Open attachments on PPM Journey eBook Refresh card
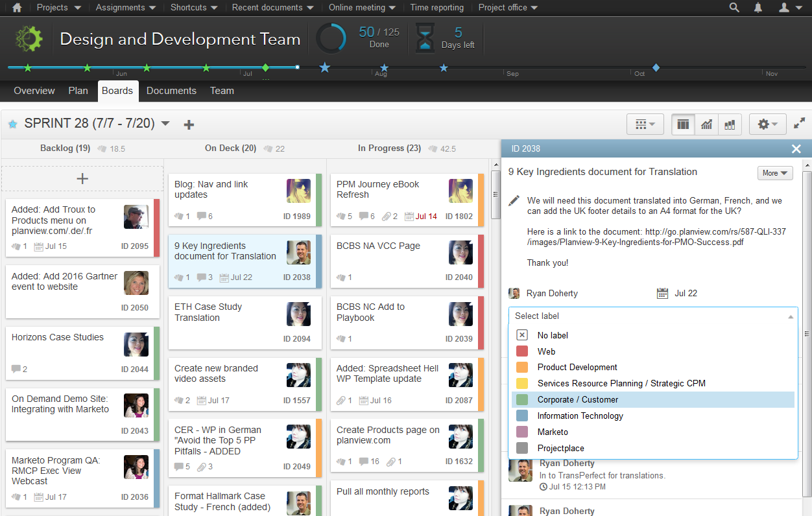The image size is (812, 516). click(386, 216)
